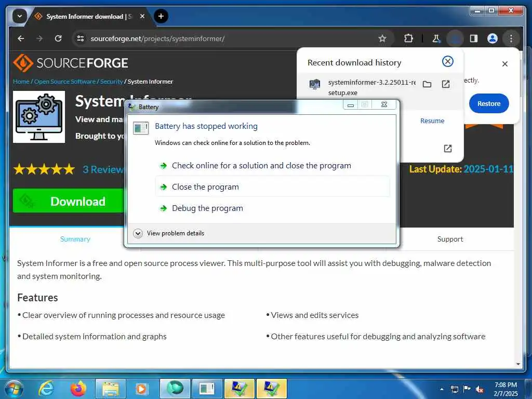Choose Check online for a solution
Screen dimensions: 532x399
(273, 166)
